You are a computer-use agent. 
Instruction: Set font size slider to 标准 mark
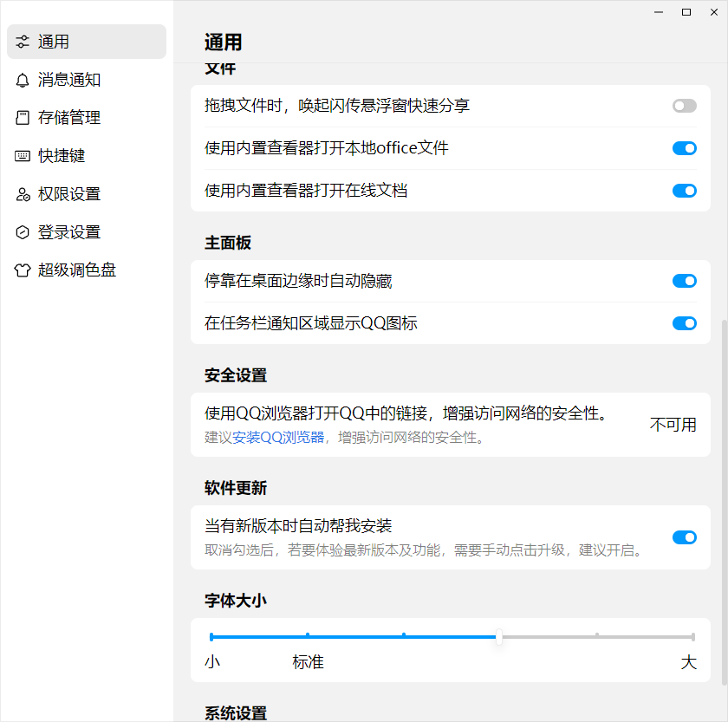(308, 637)
